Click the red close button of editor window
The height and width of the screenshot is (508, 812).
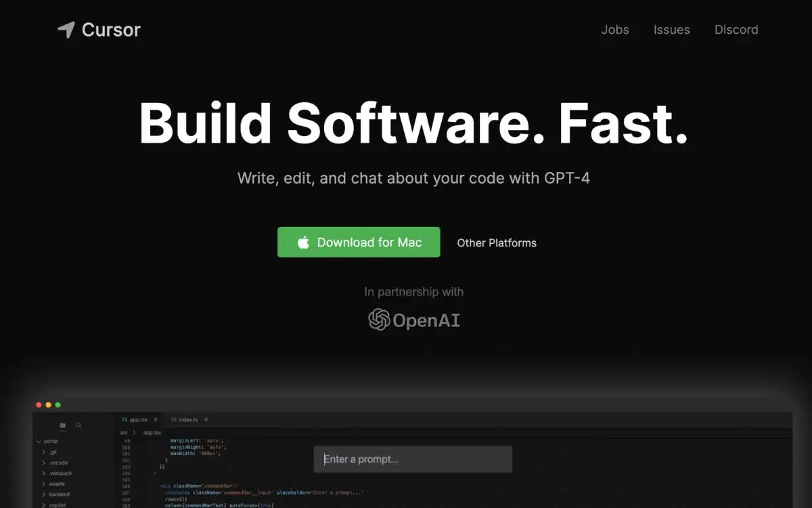coord(39,405)
